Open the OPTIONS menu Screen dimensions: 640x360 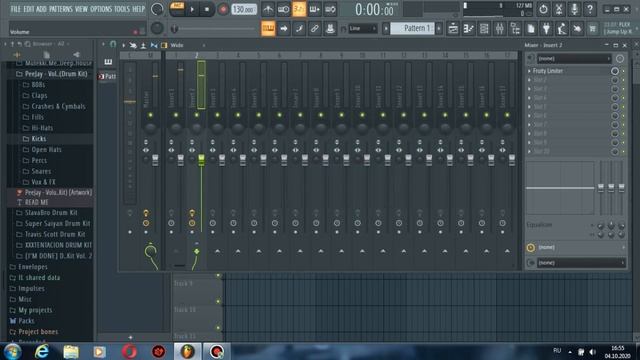pyautogui.click(x=101, y=9)
